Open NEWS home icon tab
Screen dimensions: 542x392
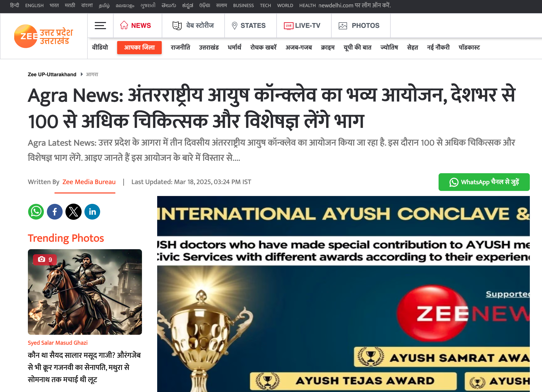(136, 26)
